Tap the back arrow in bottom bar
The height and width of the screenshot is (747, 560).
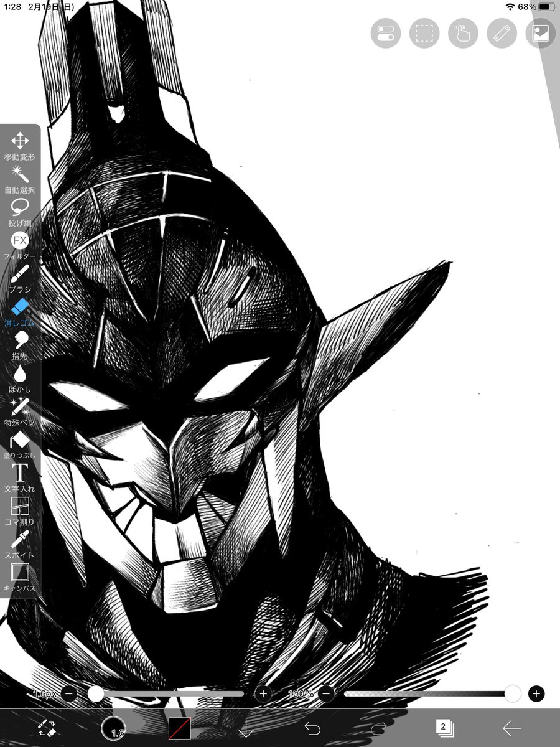coord(511,728)
